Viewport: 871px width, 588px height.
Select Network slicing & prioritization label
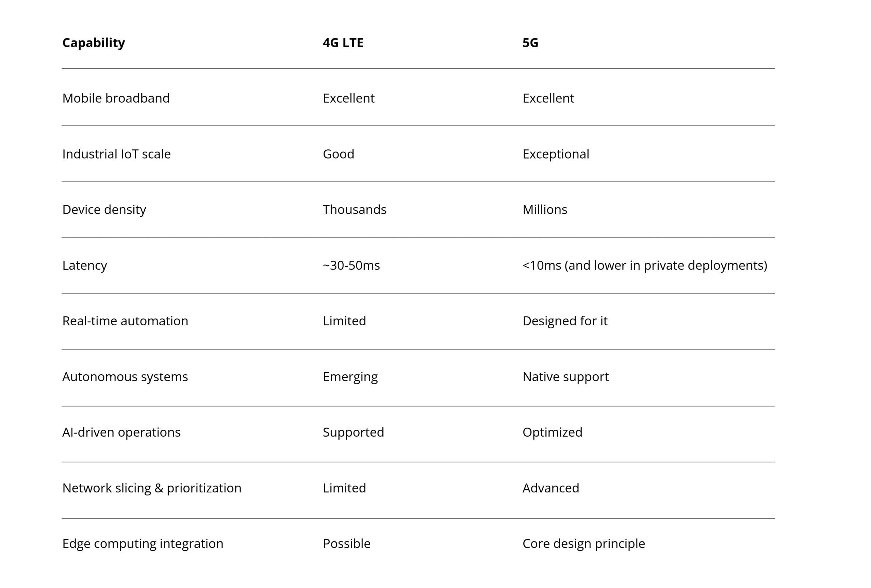click(x=152, y=488)
